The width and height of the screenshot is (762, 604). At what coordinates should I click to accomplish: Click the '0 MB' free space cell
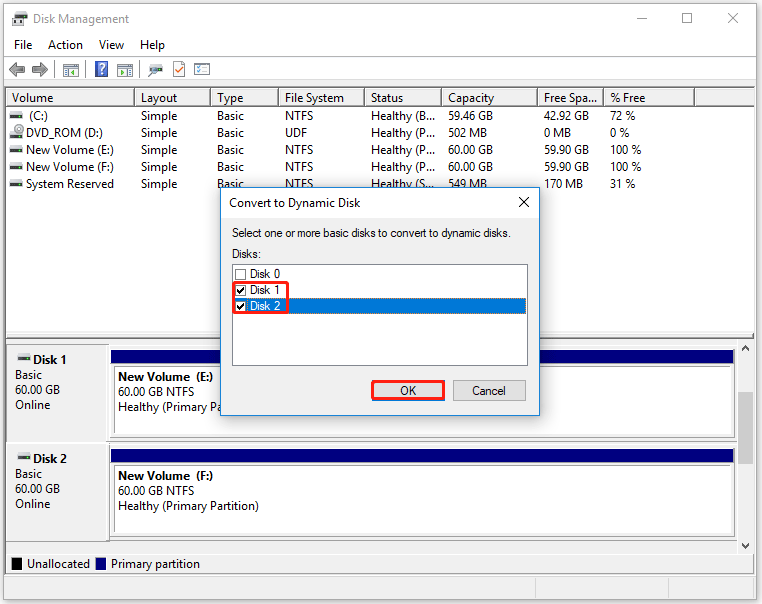pyautogui.click(x=557, y=133)
